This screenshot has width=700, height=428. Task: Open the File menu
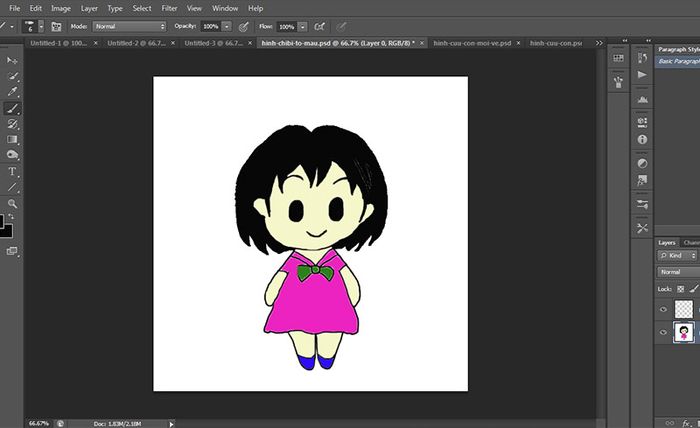coord(14,8)
